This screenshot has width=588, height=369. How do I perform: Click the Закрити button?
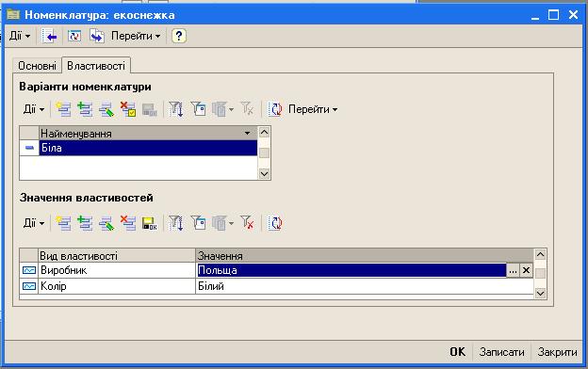(x=557, y=352)
